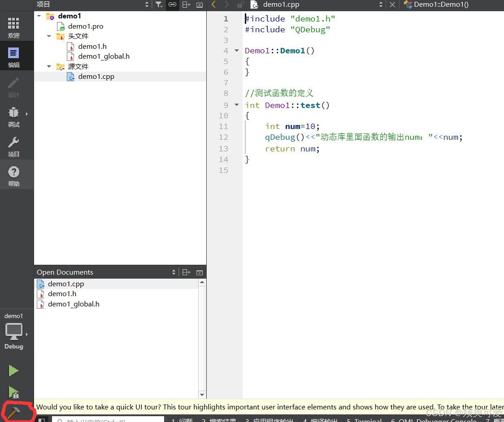Open the 欢迎 welcome mode
This screenshot has height=422, width=504.
point(13,27)
